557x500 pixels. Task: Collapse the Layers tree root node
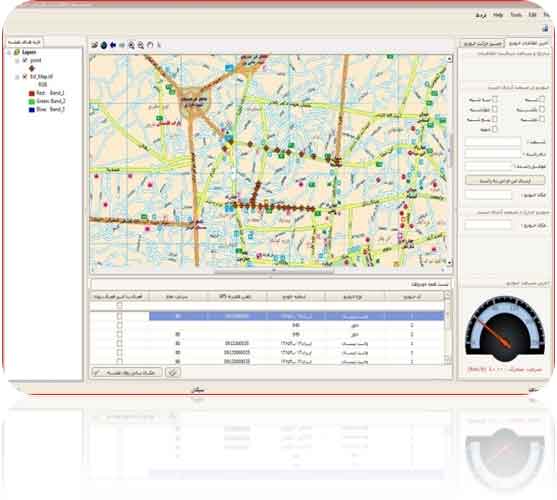(9, 52)
